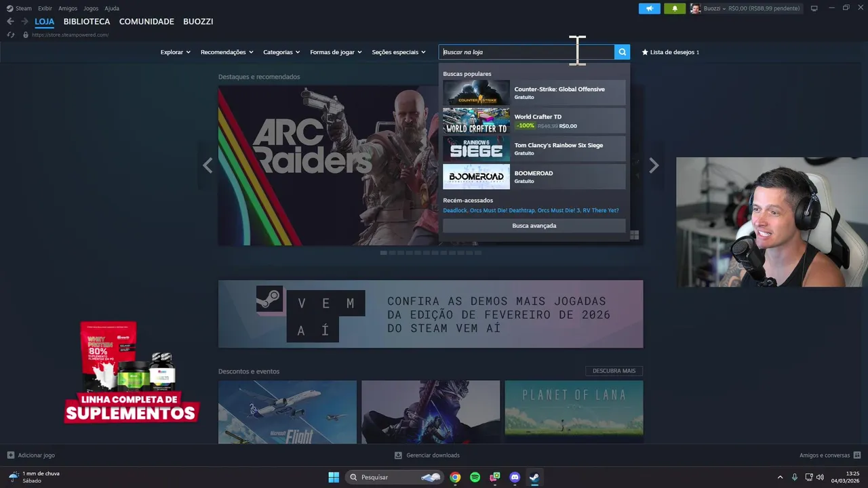The image size is (868, 488).
Task: Click Gerenciar downloads text
Action: [x=433, y=455]
